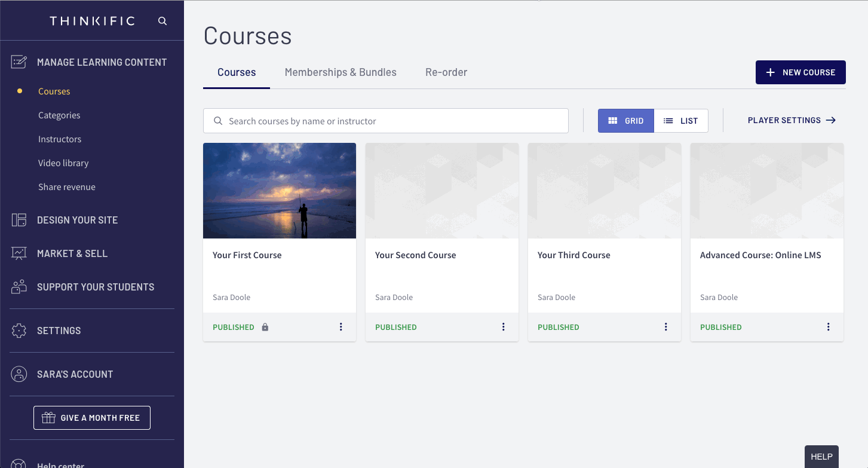
Task: Click the Design Your Site layout icon
Action: 19,220
